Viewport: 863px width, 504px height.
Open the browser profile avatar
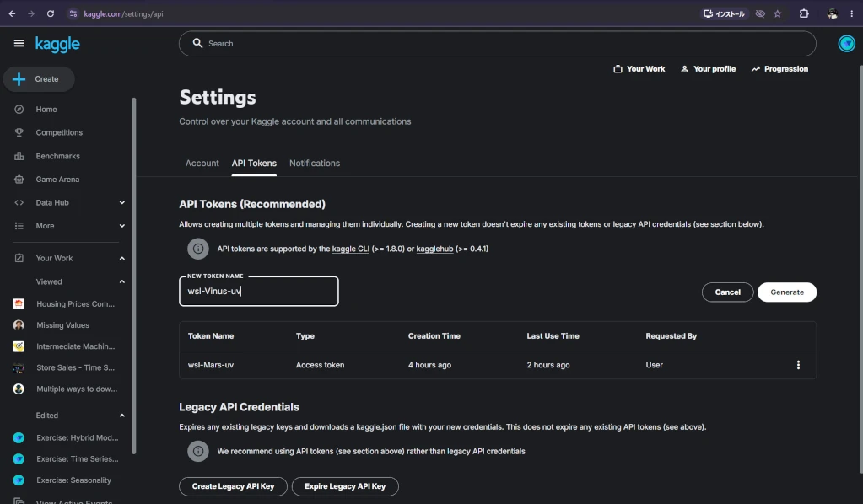[832, 13]
